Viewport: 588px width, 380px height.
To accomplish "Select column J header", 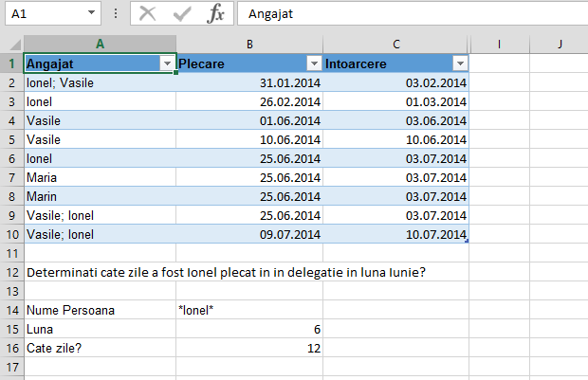I will click(560, 45).
